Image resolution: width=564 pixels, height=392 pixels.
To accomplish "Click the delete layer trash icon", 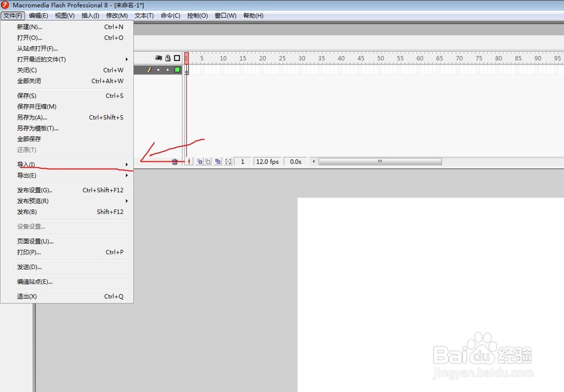I will click(175, 161).
